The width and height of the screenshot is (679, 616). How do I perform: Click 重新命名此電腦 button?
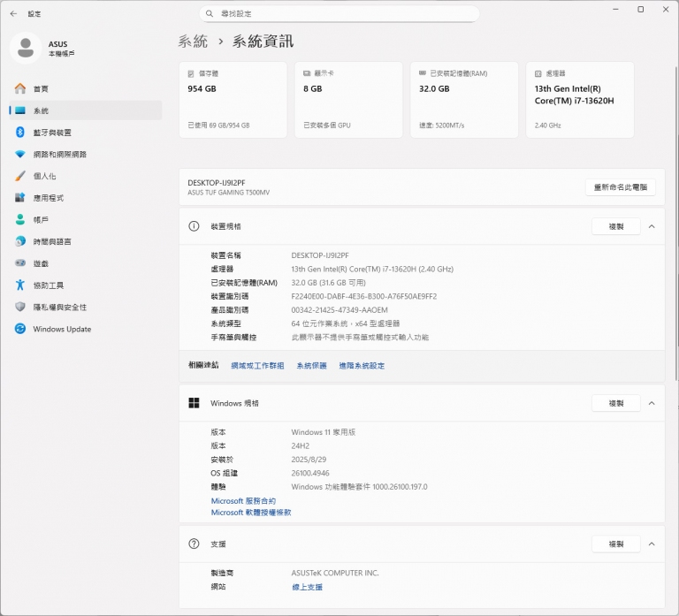(620, 187)
